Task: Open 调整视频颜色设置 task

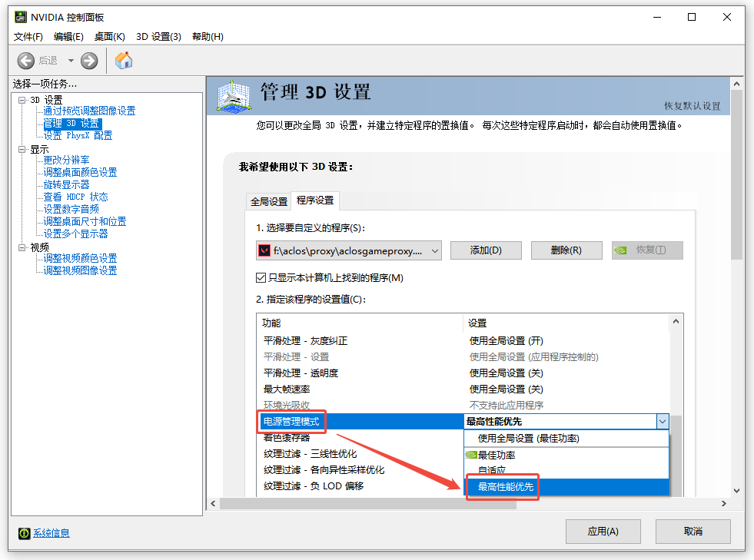Action: (x=80, y=258)
